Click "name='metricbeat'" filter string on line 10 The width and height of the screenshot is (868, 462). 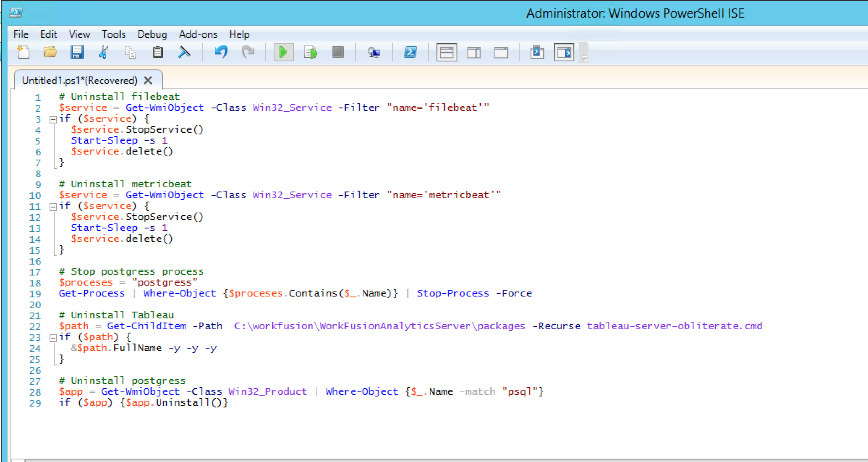tap(444, 195)
